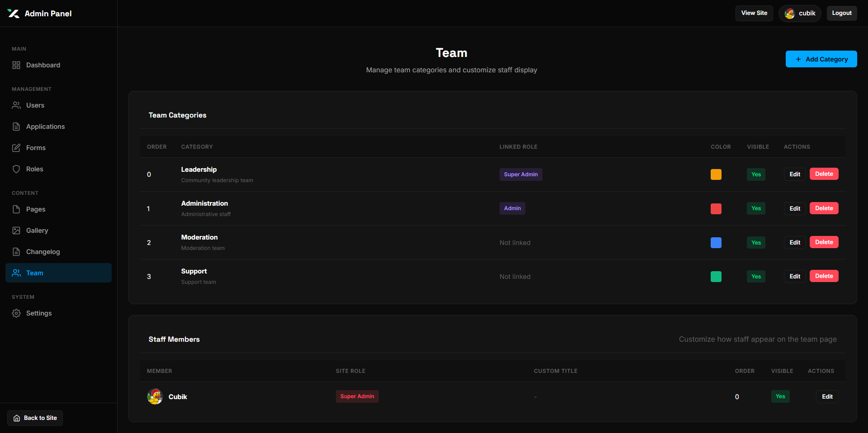
Task: Edit the Support category
Action: (795, 276)
